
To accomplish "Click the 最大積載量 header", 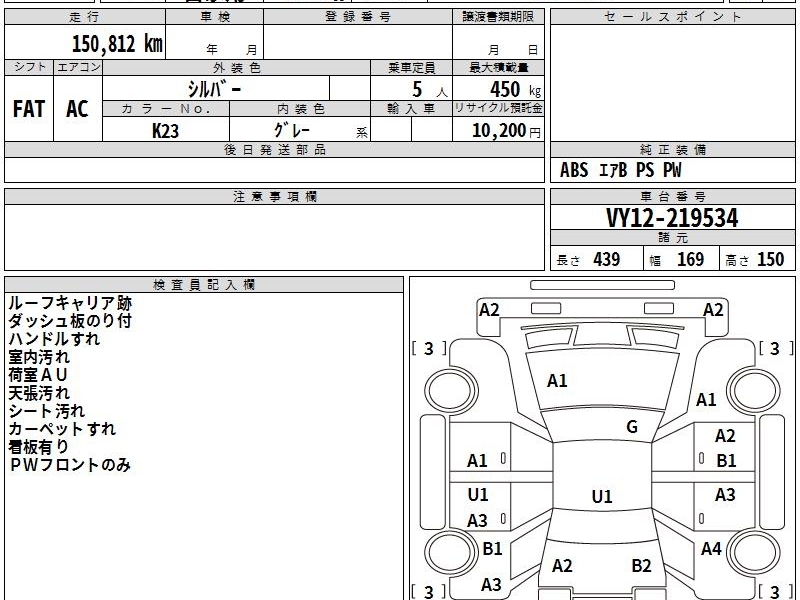I will coord(498,68).
